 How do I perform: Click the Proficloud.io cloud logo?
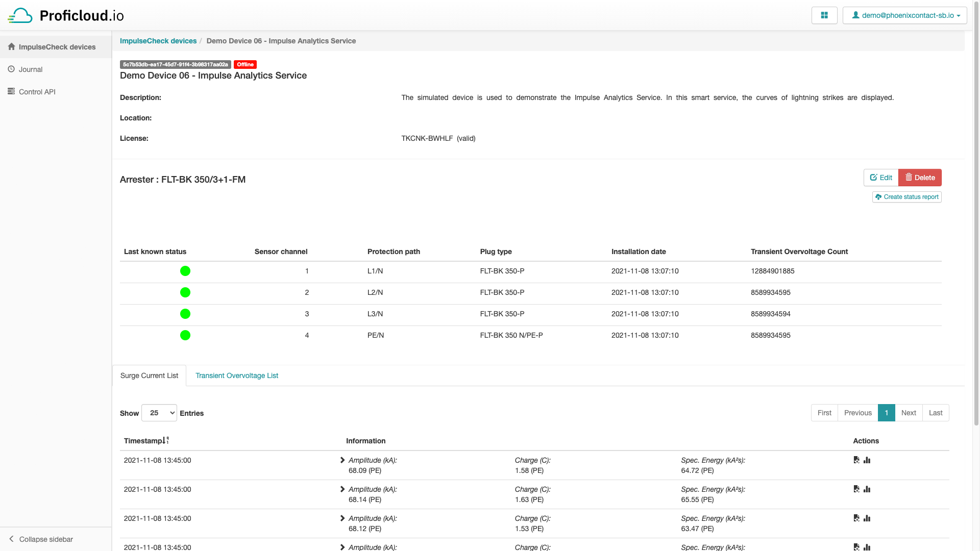click(x=20, y=15)
